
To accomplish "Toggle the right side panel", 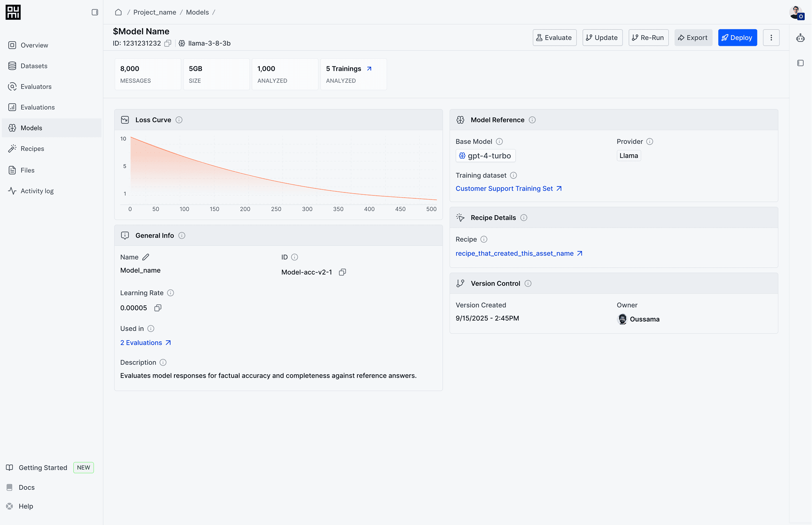I will (x=800, y=63).
